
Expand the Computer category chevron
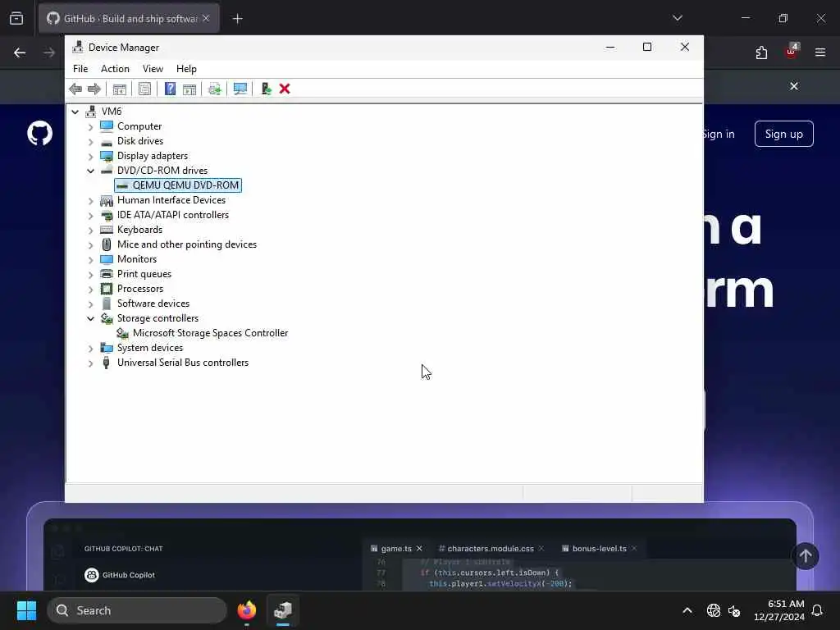90,127
